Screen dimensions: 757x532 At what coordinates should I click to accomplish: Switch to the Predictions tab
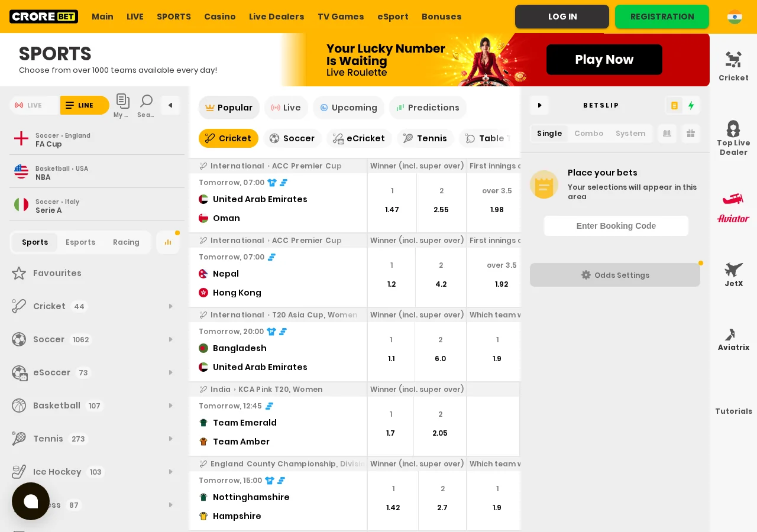click(428, 108)
